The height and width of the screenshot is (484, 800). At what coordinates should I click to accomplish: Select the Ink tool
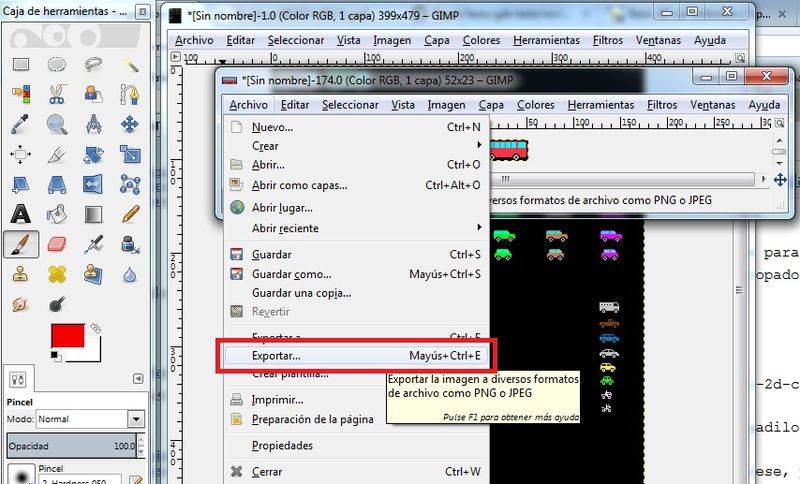pos(130,244)
